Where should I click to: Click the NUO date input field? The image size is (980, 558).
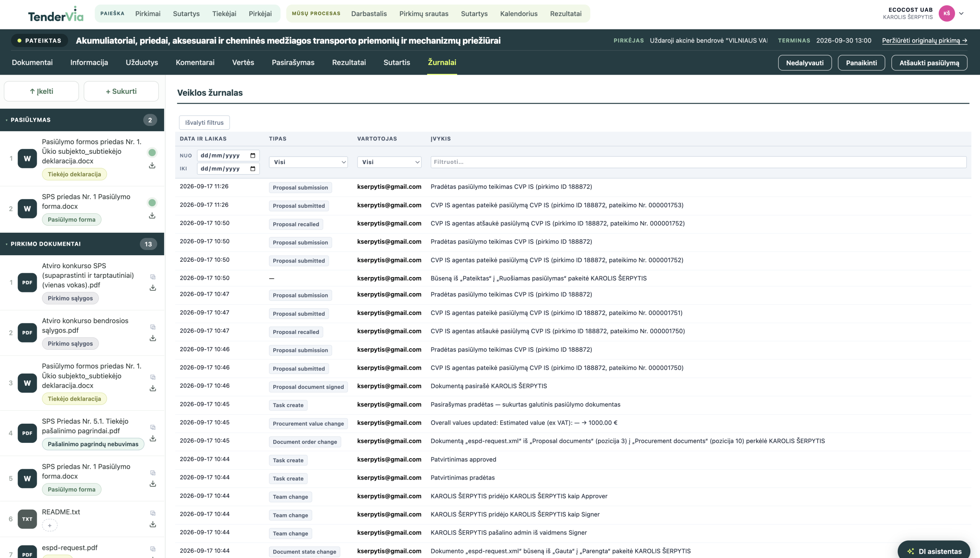pos(228,156)
